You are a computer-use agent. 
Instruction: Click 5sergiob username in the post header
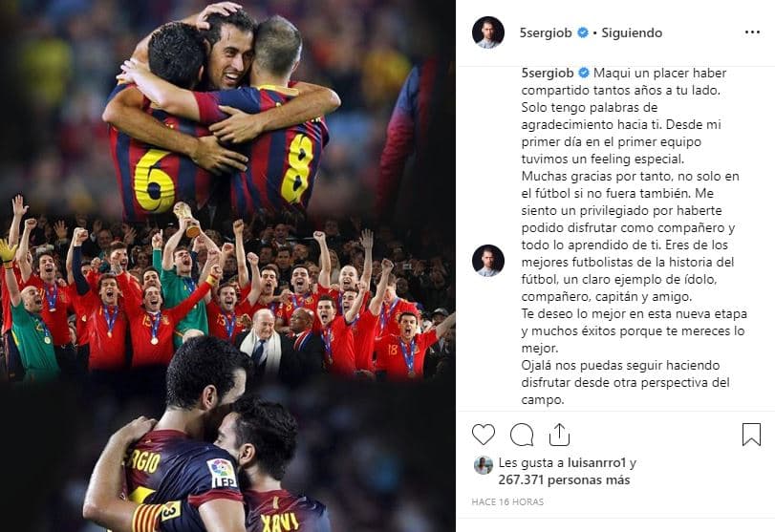point(546,32)
